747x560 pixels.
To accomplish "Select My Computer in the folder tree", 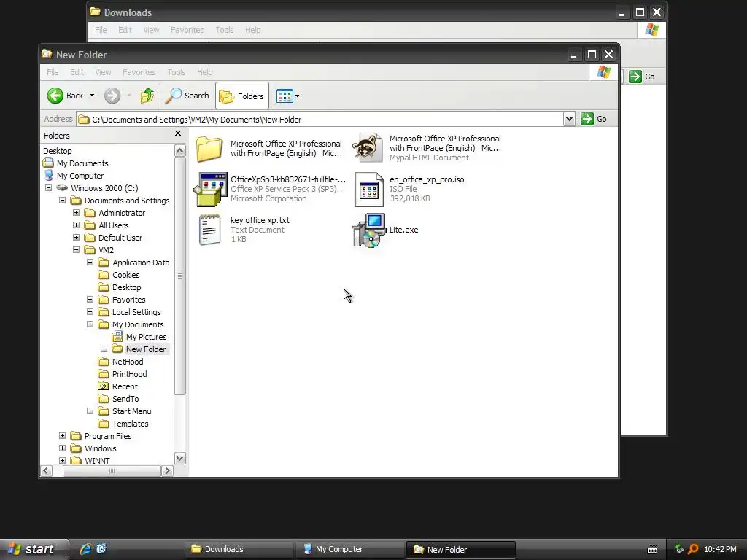I will click(x=80, y=176).
